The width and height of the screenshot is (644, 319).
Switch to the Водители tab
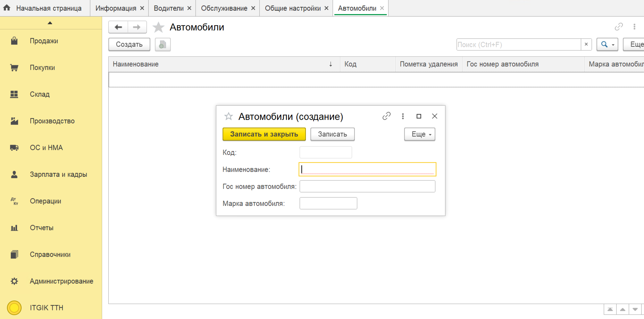[168, 8]
